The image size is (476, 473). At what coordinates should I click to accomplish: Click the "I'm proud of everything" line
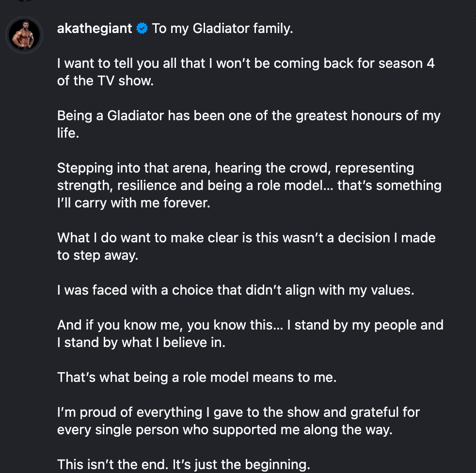(x=238, y=412)
